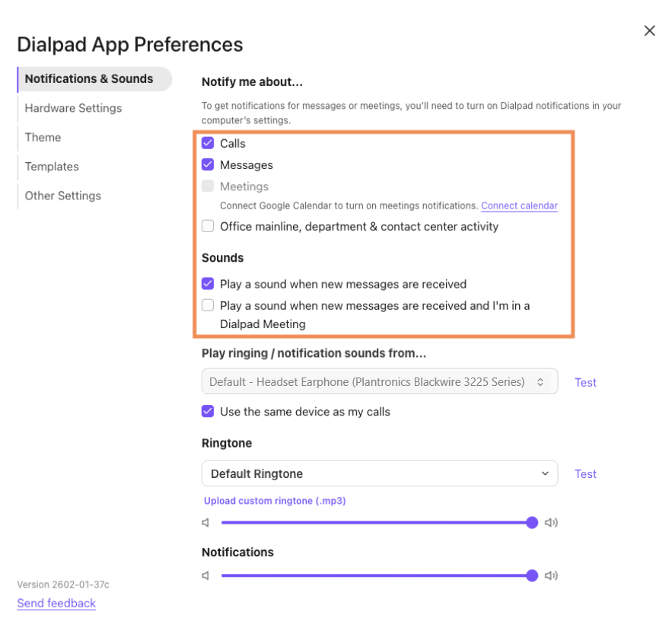Open the ringing sounds output device dropdown

pyautogui.click(x=379, y=381)
